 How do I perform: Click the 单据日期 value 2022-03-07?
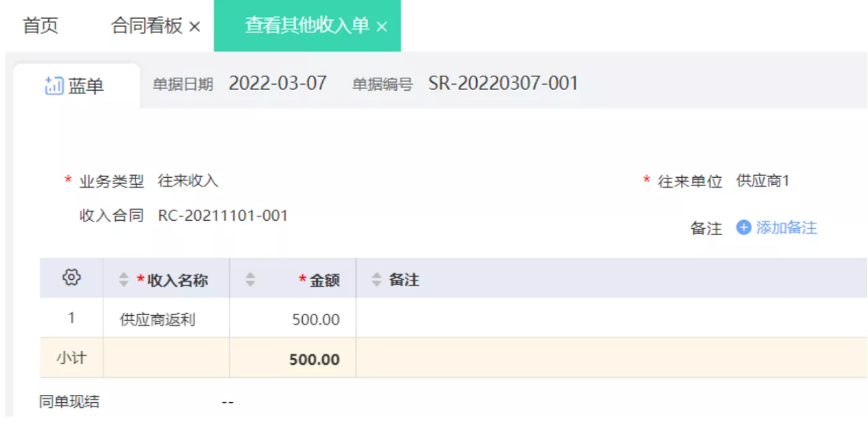pyautogui.click(x=278, y=83)
